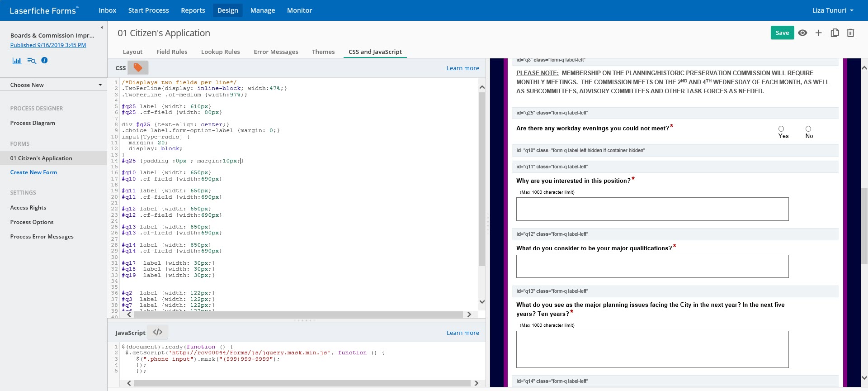Select the Yes radio button
The width and height of the screenshot is (868, 391).
[781, 129]
